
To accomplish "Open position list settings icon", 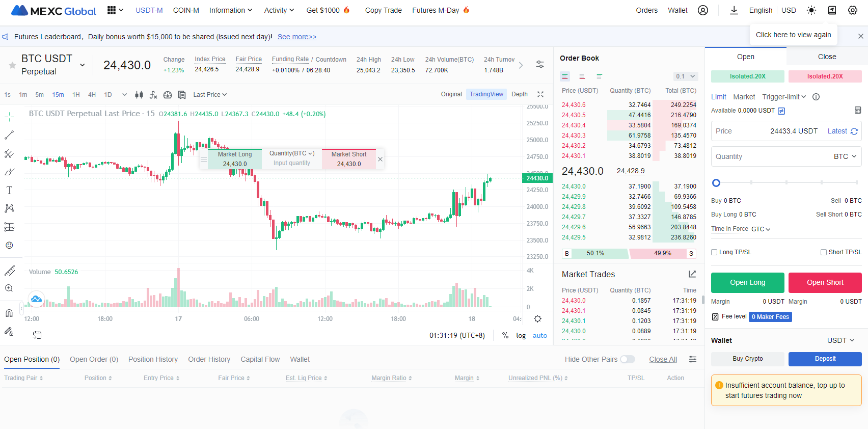I will coord(693,359).
